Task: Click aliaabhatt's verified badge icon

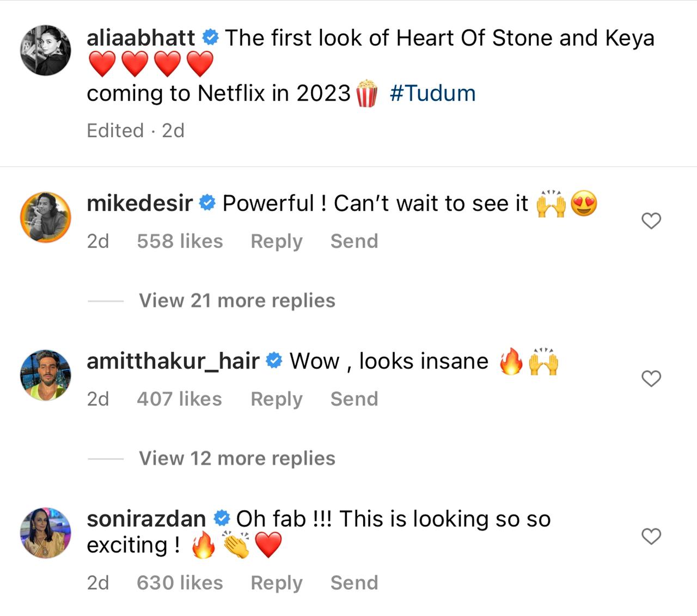Action: (x=210, y=38)
